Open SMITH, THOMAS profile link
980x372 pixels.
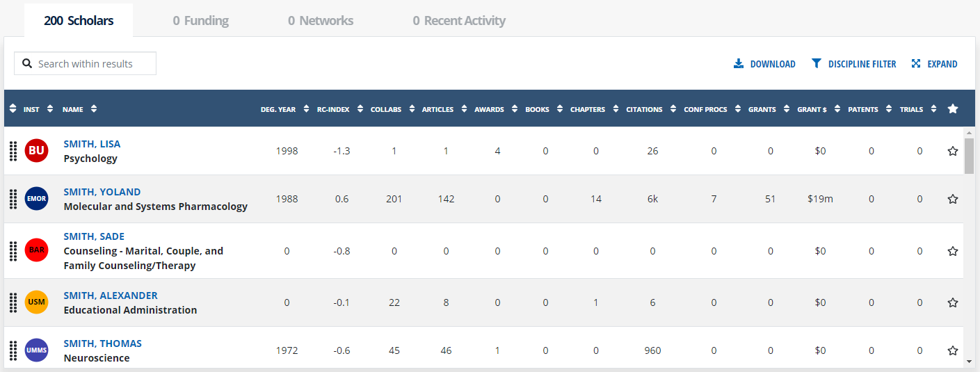[x=102, y=343]
